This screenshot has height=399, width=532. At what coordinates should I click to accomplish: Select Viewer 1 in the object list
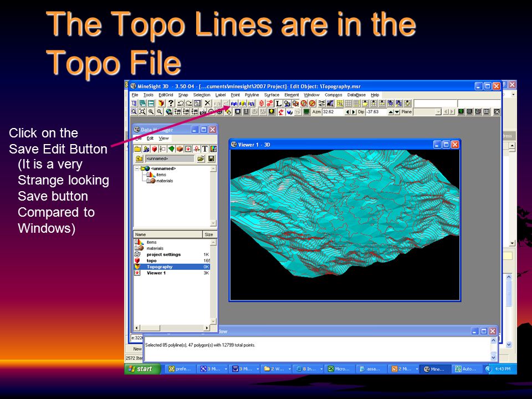tap(156, 273)
